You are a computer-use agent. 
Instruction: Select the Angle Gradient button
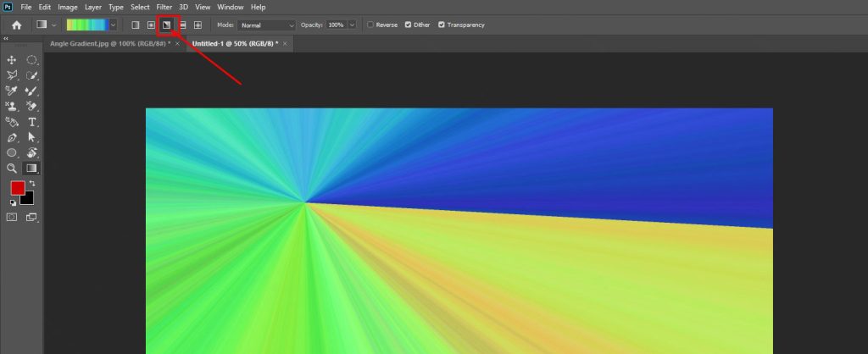167,25
